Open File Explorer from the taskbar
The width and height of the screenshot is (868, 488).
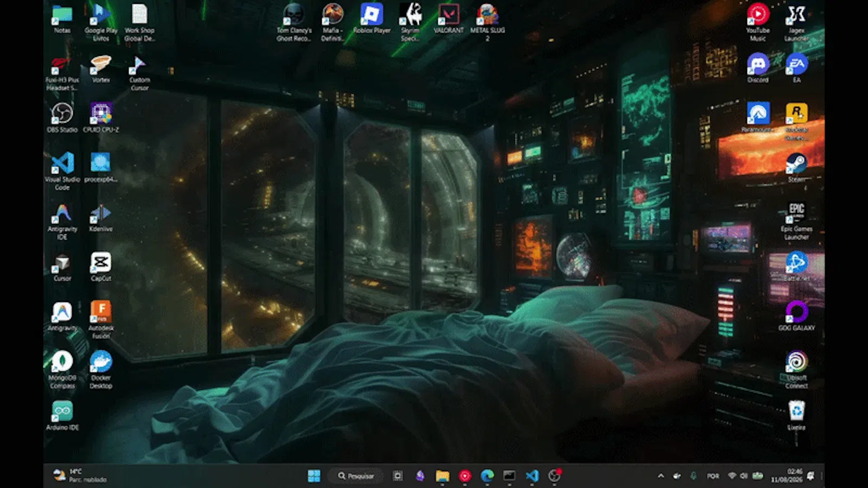tap(442, 476)
